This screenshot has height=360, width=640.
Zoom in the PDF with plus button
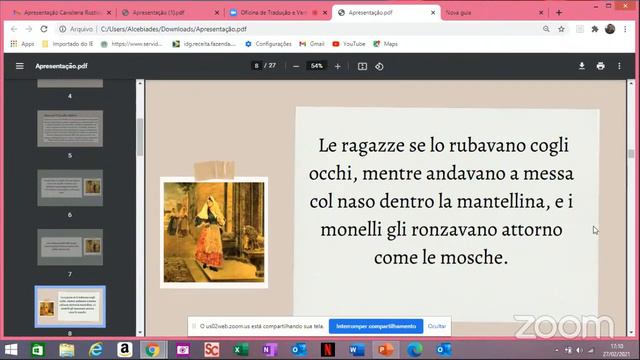click(338, 67)
